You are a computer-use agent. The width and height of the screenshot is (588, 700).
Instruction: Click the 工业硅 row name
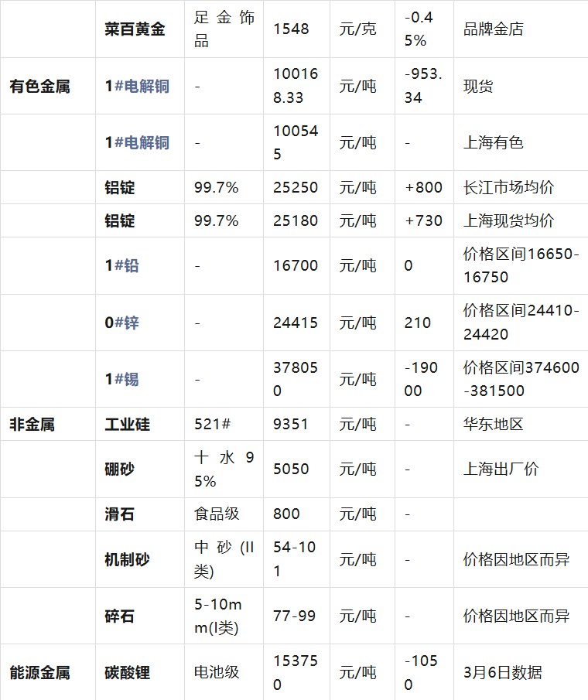tap(128, 424)
